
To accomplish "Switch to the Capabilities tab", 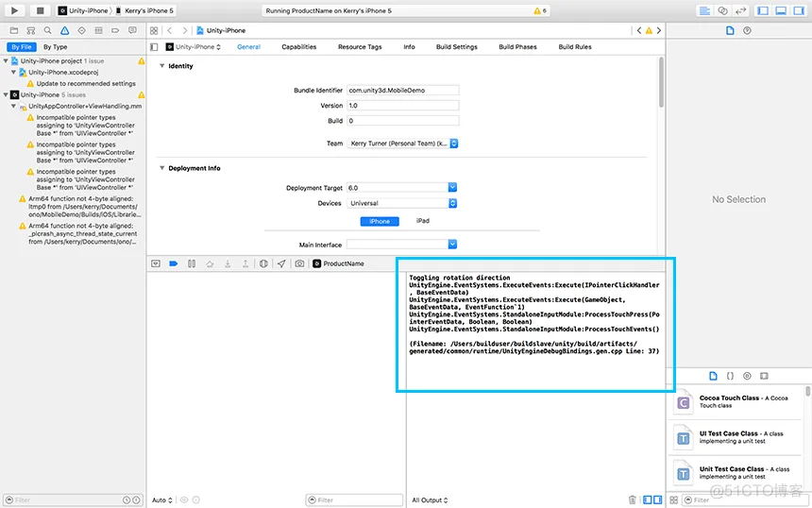I will tap(298, 46).
